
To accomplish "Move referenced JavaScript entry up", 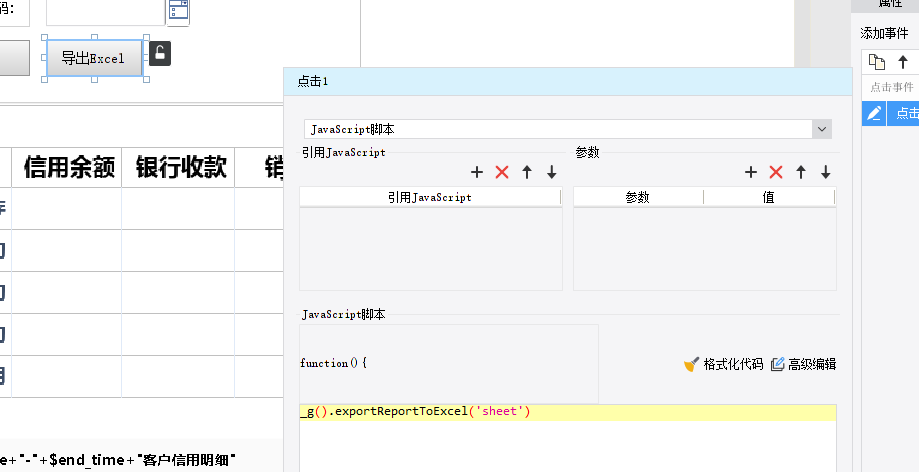I will click(527, 172).
